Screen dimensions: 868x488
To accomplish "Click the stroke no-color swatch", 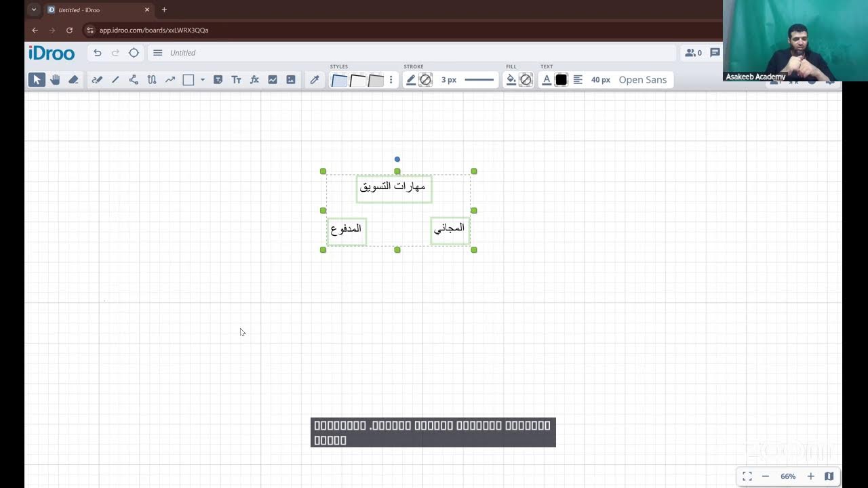I will [425, 79].
